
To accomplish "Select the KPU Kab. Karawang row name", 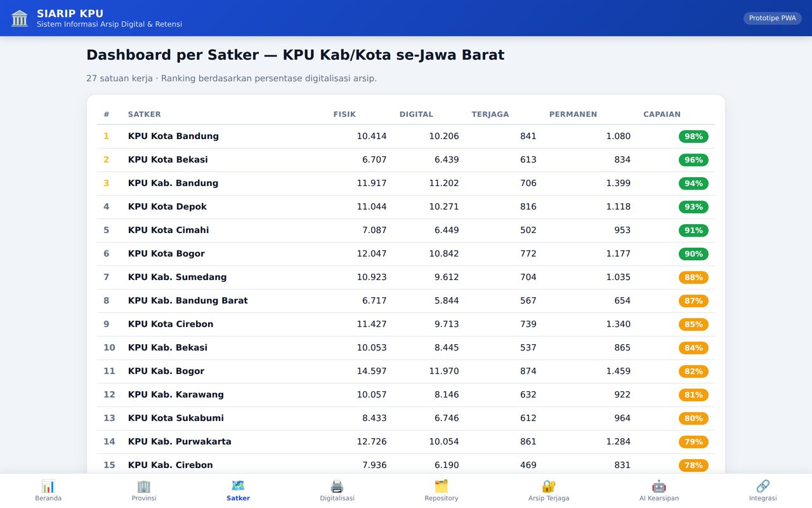I will [x=176, y=395].
